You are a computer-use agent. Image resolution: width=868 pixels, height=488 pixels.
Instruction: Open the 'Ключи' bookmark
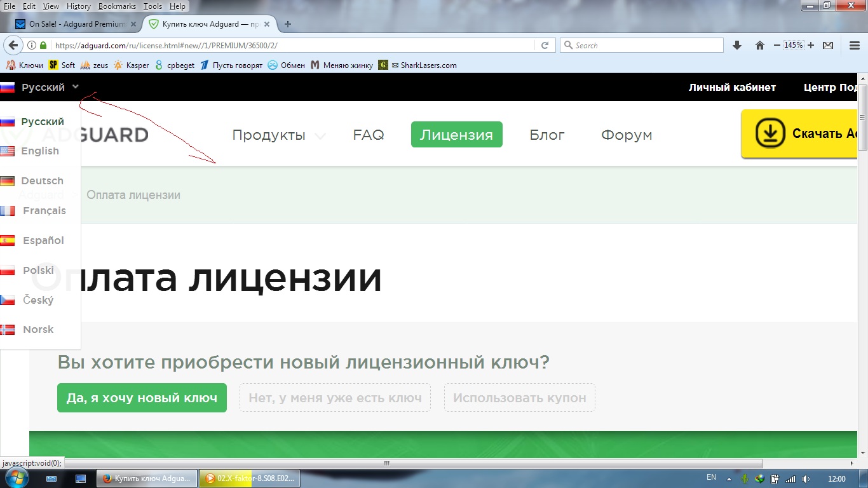24,65
